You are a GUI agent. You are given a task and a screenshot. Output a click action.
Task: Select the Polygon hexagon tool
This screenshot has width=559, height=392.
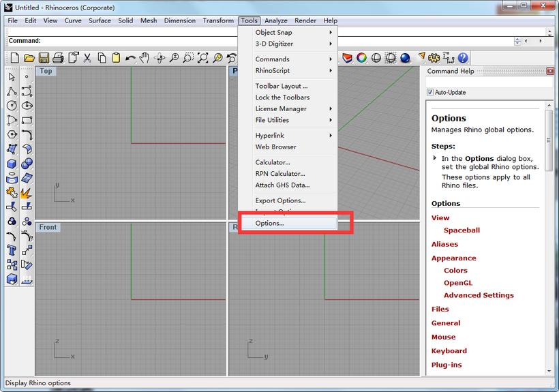12,135
